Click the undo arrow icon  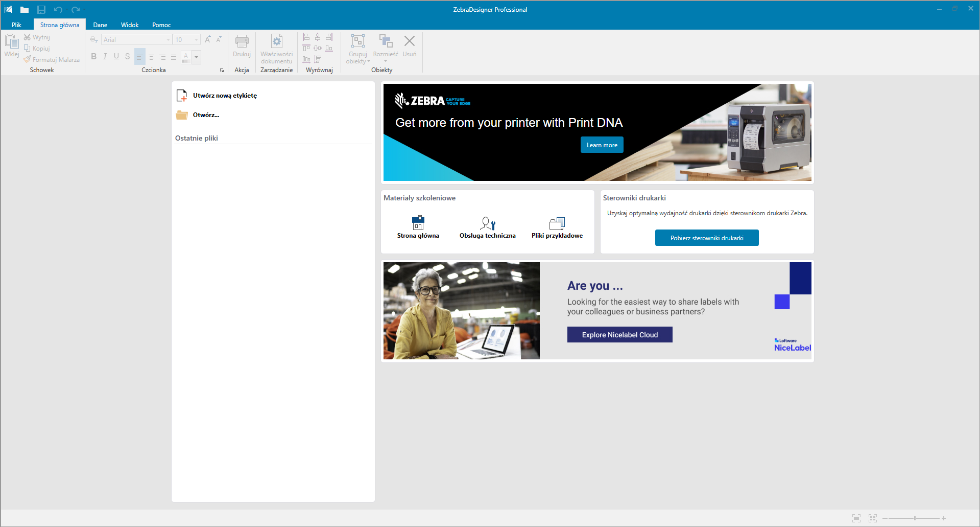click(x=58, y=10)
